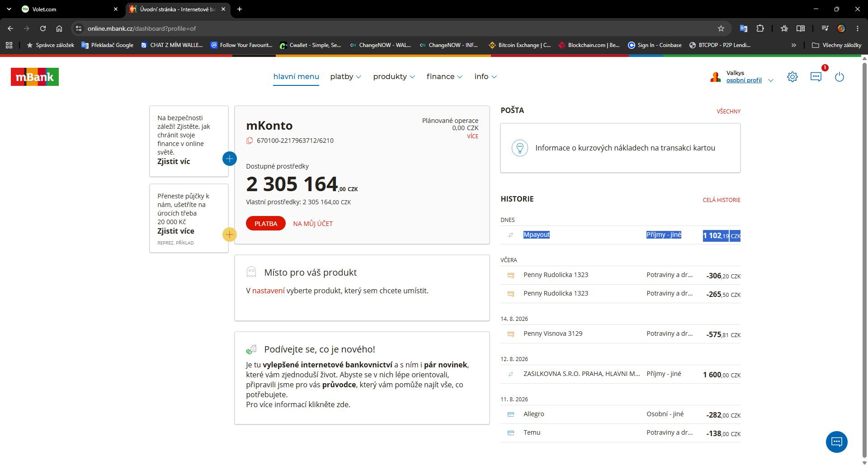
Task: Open Překladač Google bookmark
Action: click(x=108, y=45)
